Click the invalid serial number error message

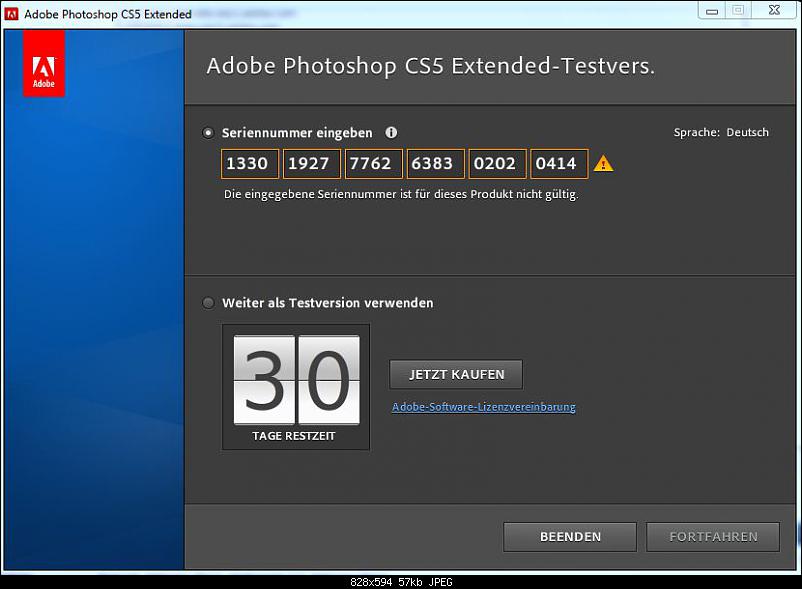pyautogui.click(x=401, y=195)
